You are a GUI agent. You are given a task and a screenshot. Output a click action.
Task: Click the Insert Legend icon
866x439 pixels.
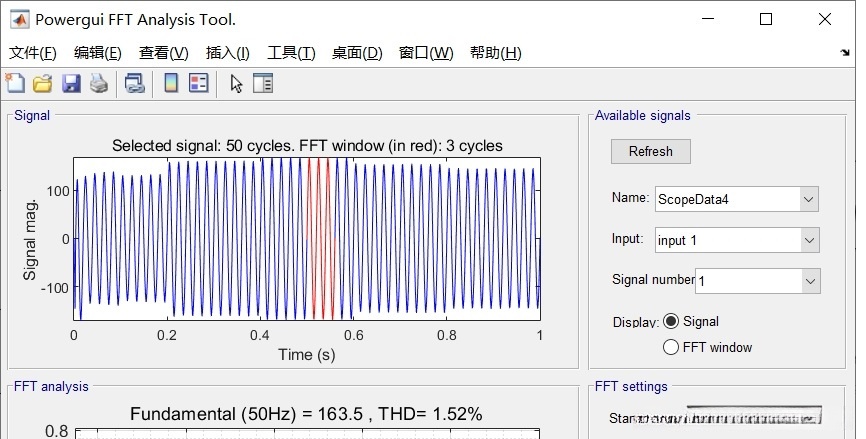pos(199,83)
